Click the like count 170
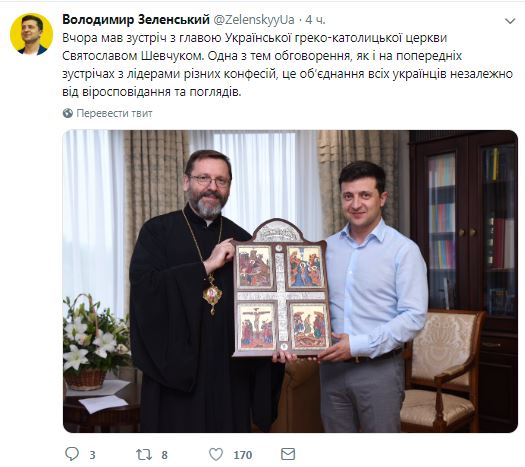Image resolution: width=525 pixels, height=467 pixels. [x=243, y=455]
